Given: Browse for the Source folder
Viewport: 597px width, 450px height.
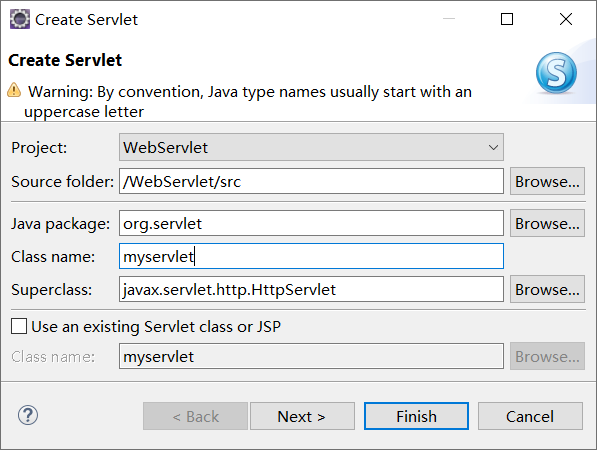Looking at the screenshot, I should coord(547,181).
